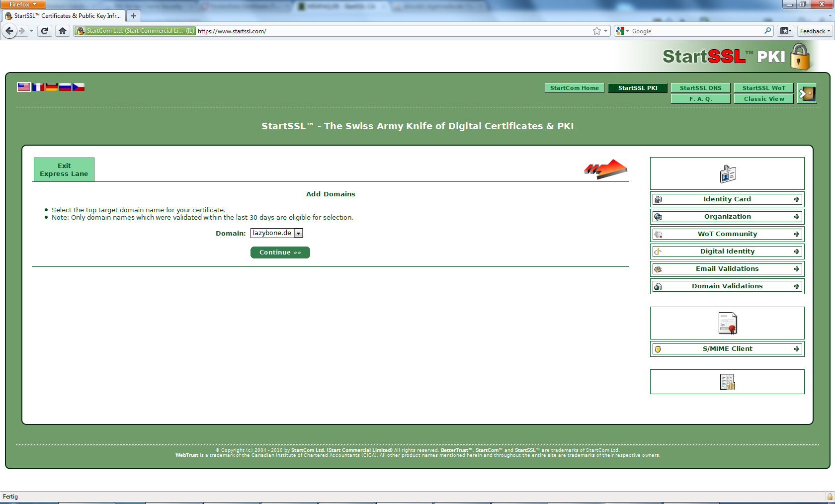
Task: Click the Domain Validations label
Action: click(x=727, y=286)
